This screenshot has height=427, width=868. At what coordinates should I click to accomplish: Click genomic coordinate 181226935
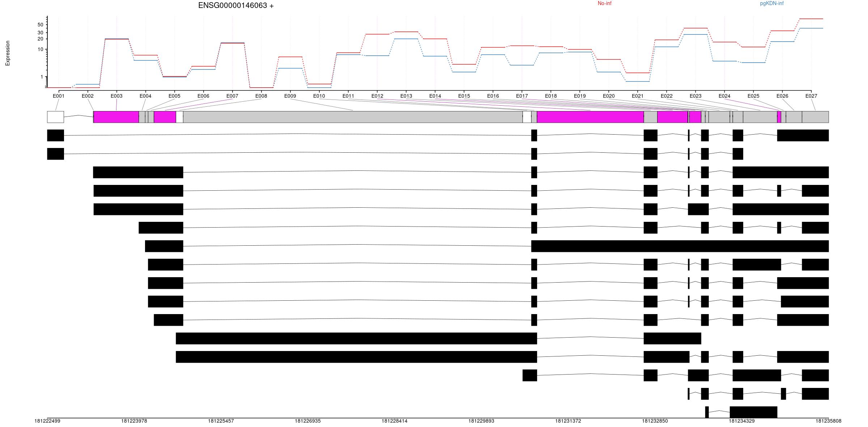coord(308,421)
